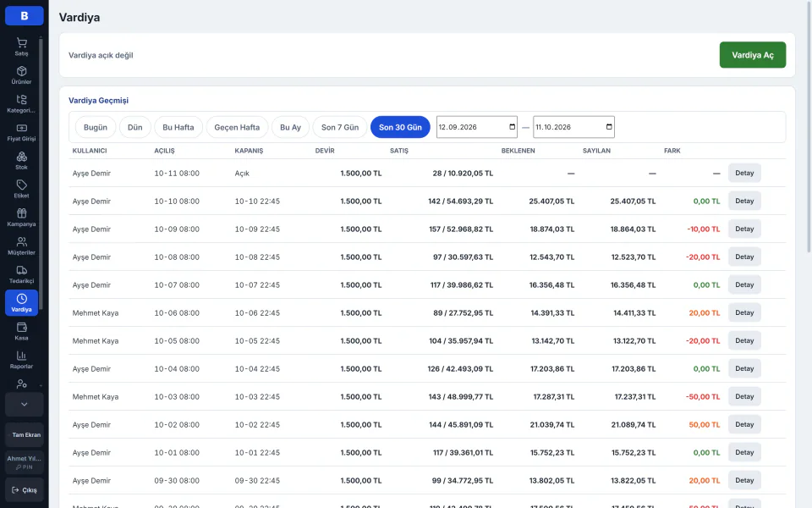Viewport: 812px width, 508px height.
Task: Open Detay for the 10-10 08:00 shift
Action: tap(744, 202)
